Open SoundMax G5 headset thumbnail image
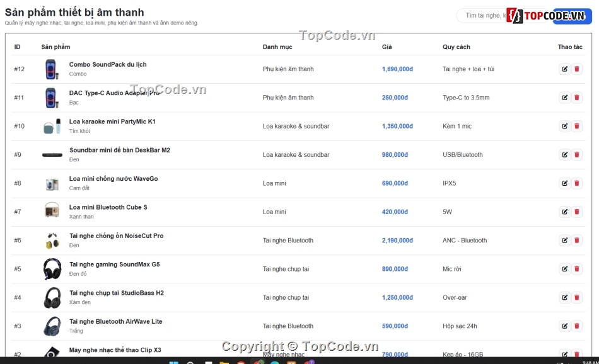 pos(52,269)
